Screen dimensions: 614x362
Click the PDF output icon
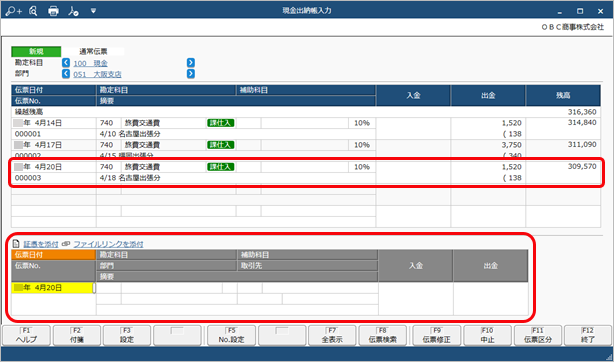73,11
